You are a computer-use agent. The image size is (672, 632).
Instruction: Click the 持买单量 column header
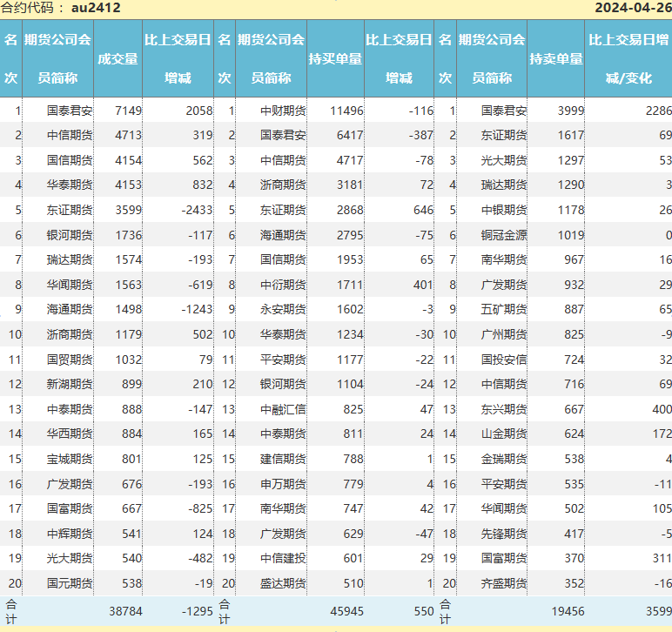point(335,58)
